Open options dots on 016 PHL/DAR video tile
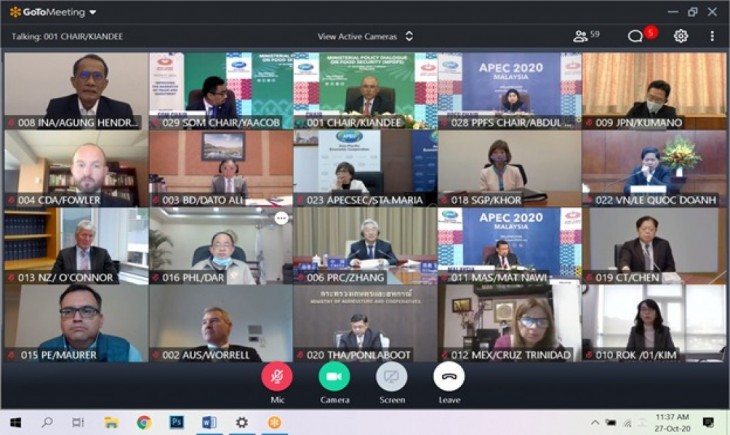This screenshot has width=730, height=435. click(281, 218)
